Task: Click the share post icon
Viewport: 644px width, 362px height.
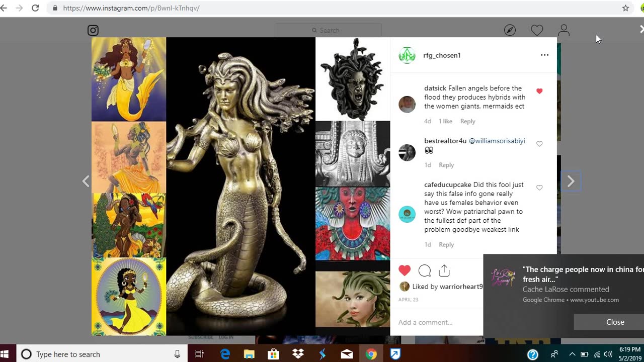Action: click(x=444, y=270)
